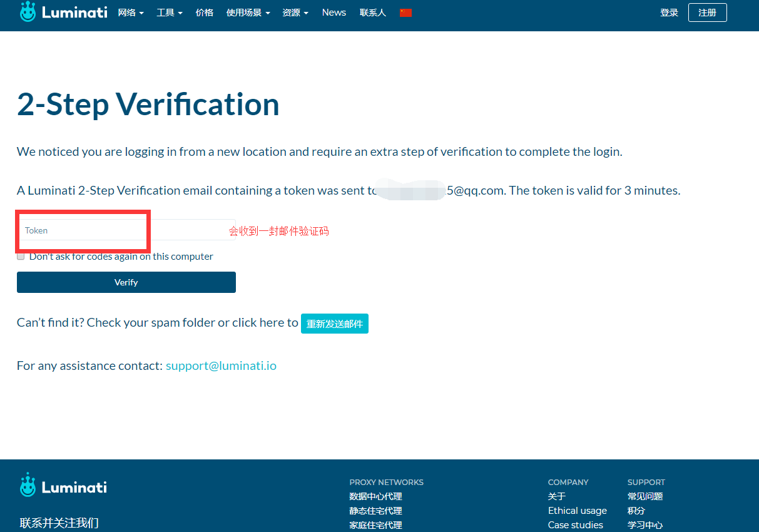Go to the 价格 page
Screen dimensions: 759x532
pos(205,13)
